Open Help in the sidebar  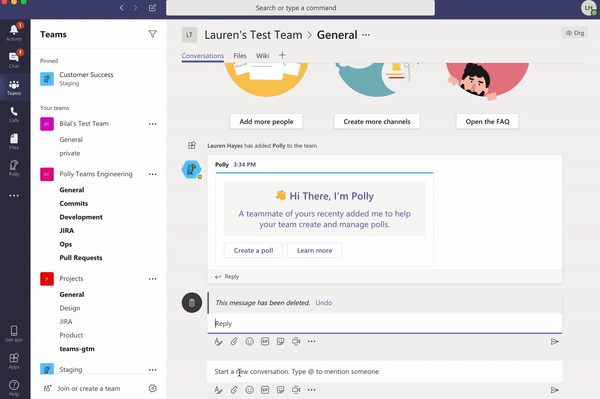(x=14, y=388)
